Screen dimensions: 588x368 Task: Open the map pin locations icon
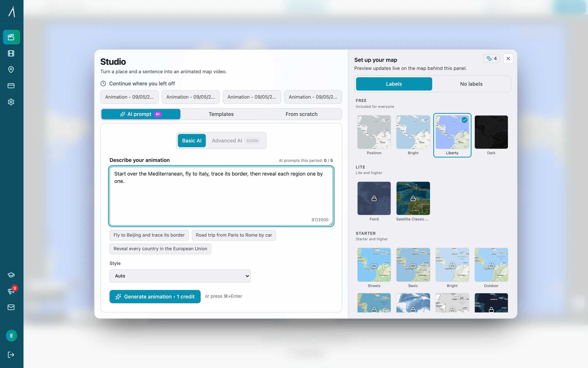(x=11, y=70)
